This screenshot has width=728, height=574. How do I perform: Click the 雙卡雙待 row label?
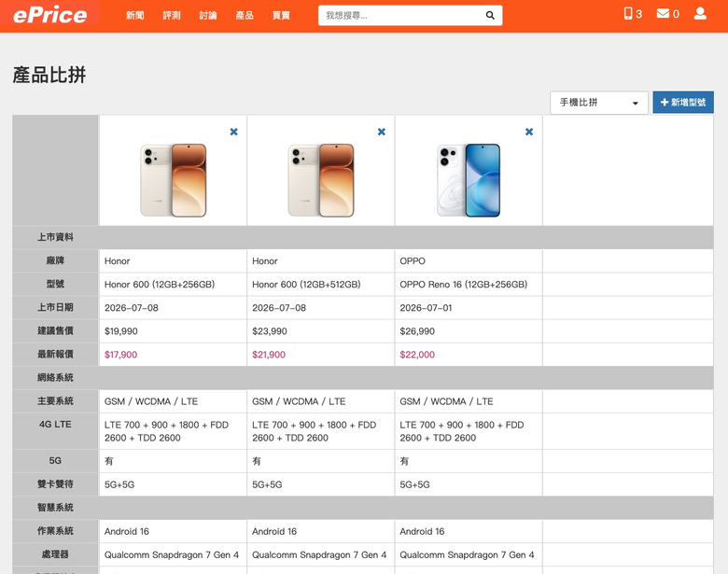coord(55,484)
